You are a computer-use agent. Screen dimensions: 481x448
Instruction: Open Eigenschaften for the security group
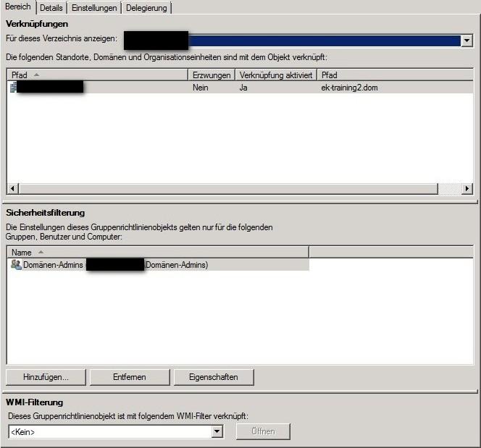coord(215,377)
